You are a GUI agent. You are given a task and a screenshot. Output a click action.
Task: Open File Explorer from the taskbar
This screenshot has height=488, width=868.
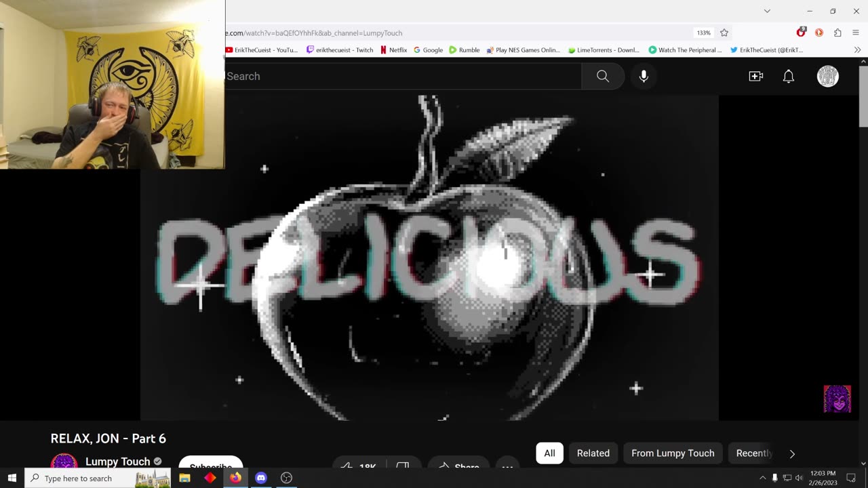pyautogui.click(x=184, y=478)
